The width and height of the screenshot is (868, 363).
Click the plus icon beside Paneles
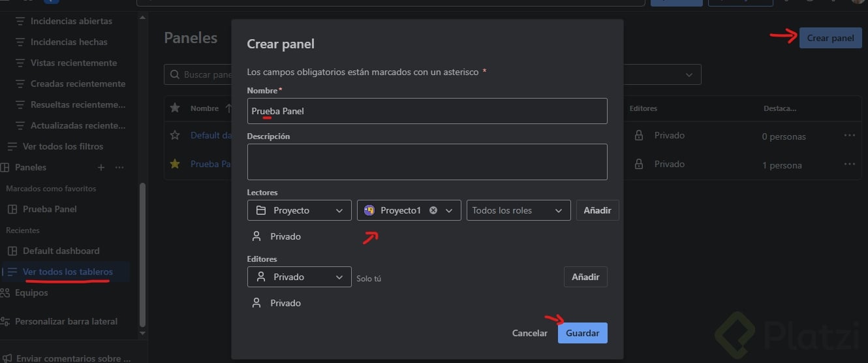tap(101, 167)
